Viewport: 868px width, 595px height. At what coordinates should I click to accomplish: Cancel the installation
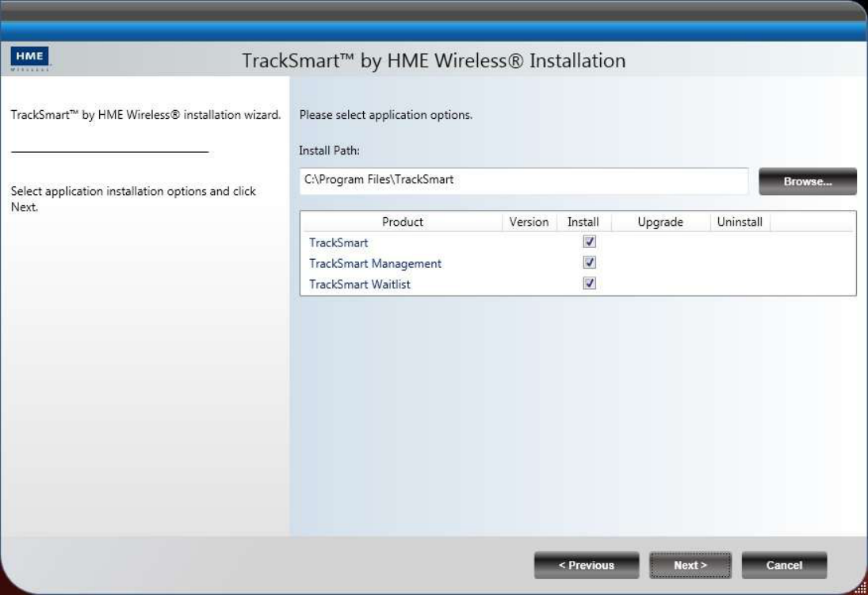784,565
